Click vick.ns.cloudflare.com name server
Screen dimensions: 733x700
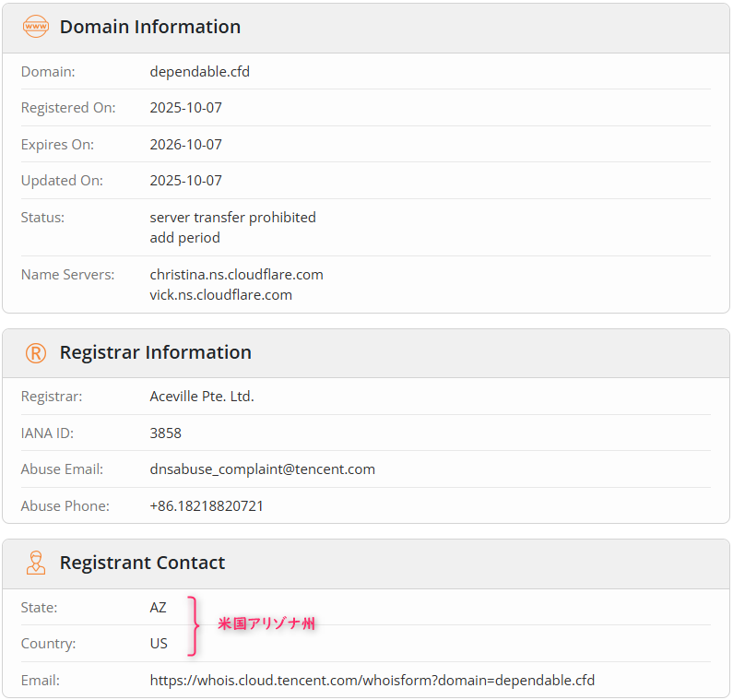pyautogui.click(x=220, y=295)
